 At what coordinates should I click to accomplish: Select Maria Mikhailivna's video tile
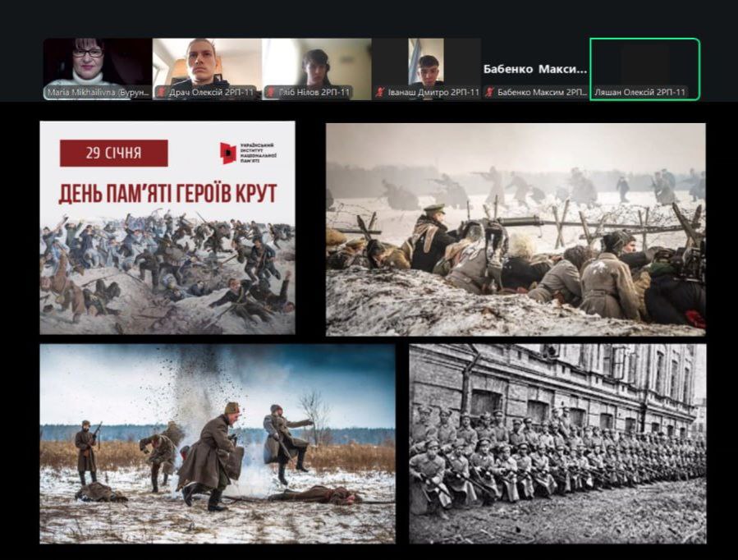click(97, 62)
